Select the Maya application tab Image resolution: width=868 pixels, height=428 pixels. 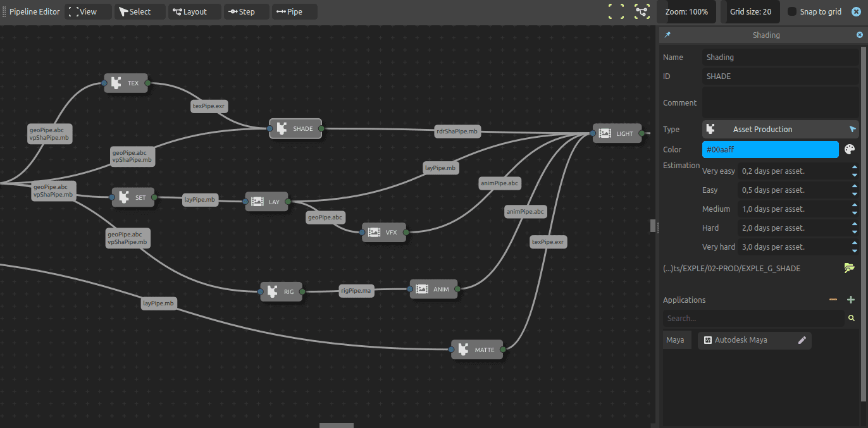[677, 339]
